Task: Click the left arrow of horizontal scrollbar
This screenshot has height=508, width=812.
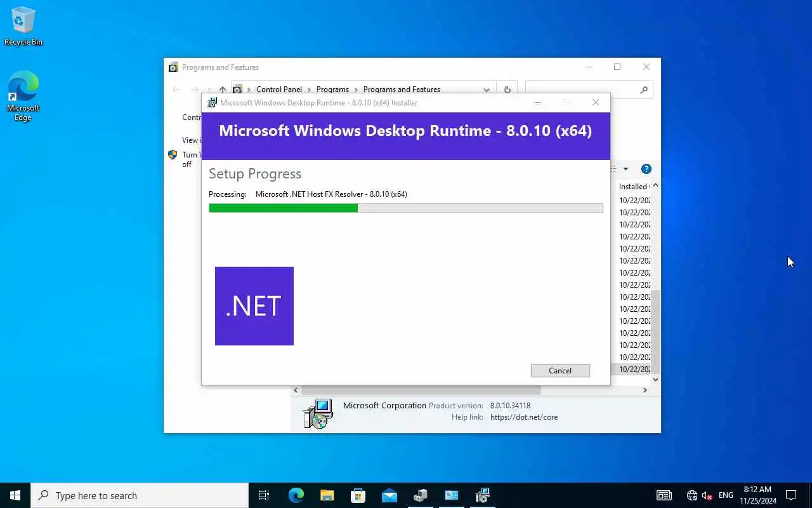Action: pos(296,391)
